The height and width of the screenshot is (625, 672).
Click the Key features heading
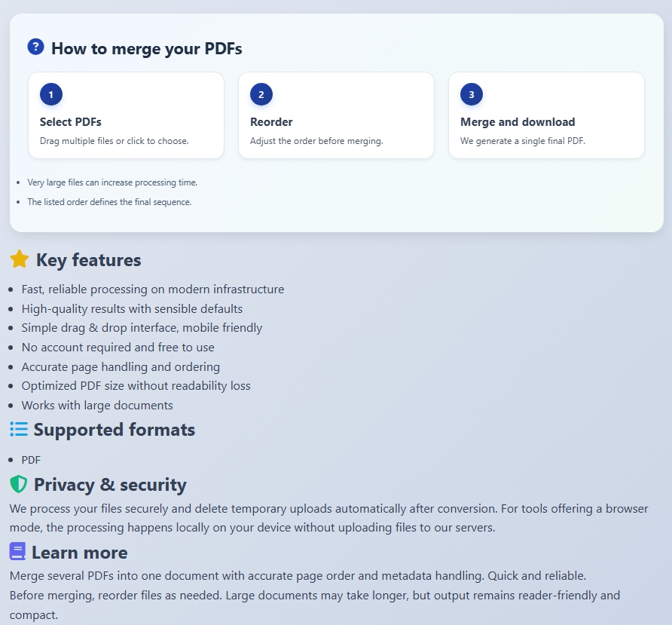tap(89, 259)
